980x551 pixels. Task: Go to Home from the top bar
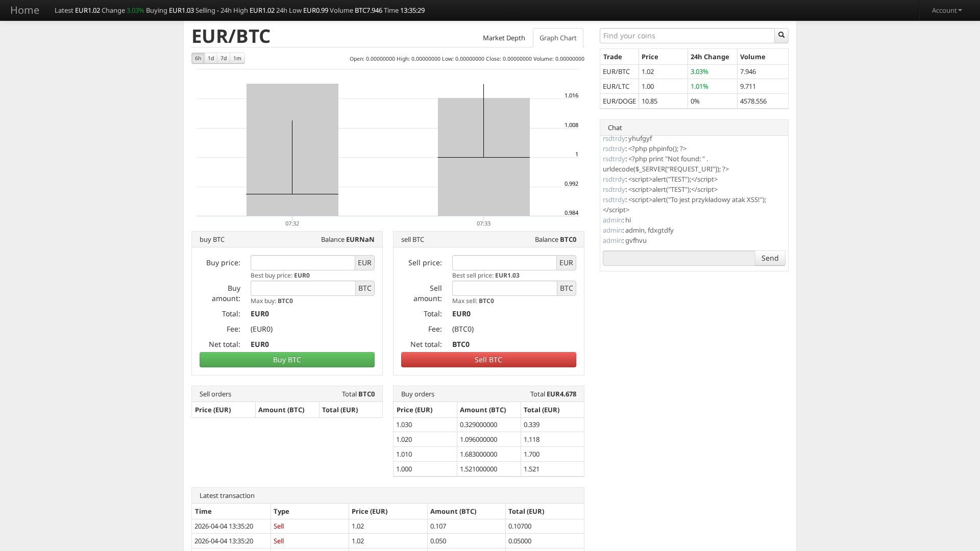pyautogui.click(x=25, y=10)
